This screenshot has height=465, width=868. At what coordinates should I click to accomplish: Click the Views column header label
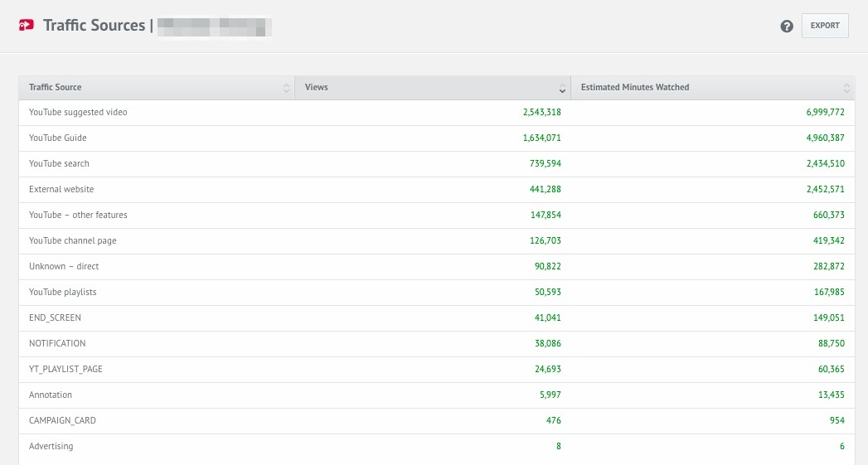tap(316, 87)
